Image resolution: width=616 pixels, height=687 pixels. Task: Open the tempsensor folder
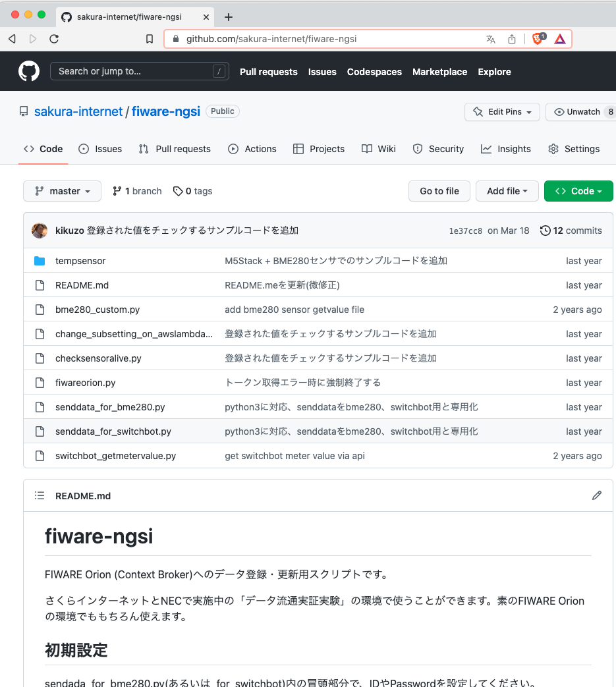click(x=80, y=261)
